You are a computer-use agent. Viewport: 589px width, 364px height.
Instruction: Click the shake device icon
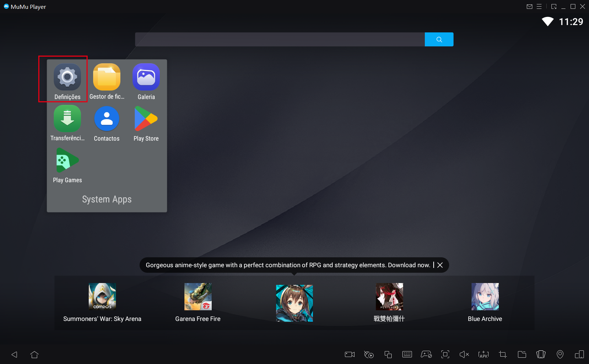[x=541, y=354]
